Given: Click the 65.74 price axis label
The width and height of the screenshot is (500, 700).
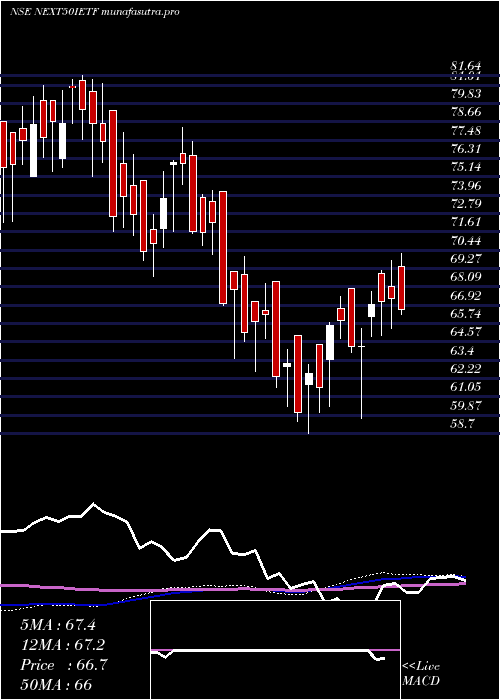Looking at the screenshot, I should click(465, 314).
